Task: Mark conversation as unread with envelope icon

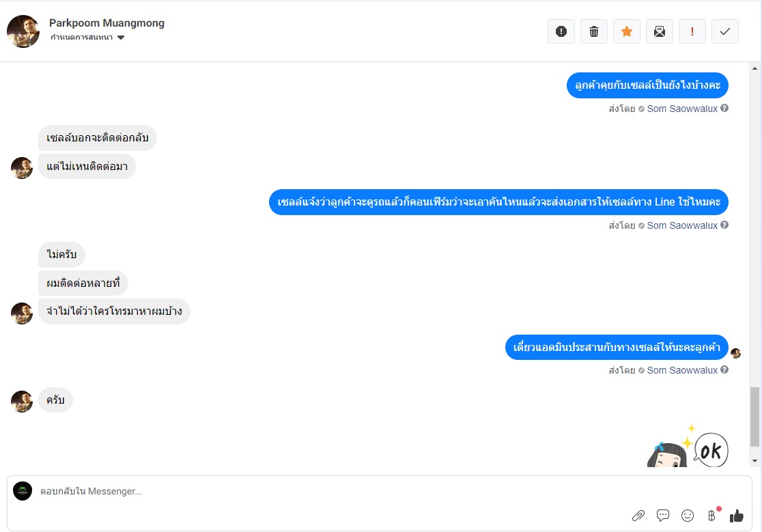Action: coord(660,31)
